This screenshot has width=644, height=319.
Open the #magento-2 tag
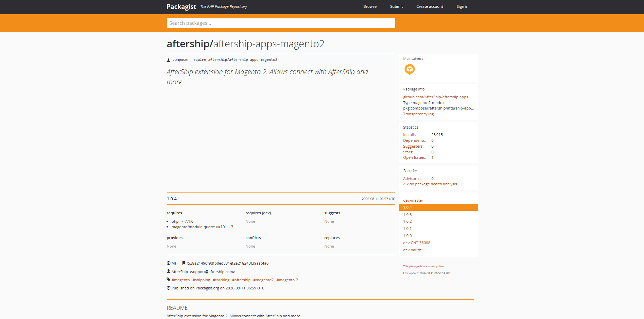287,280
